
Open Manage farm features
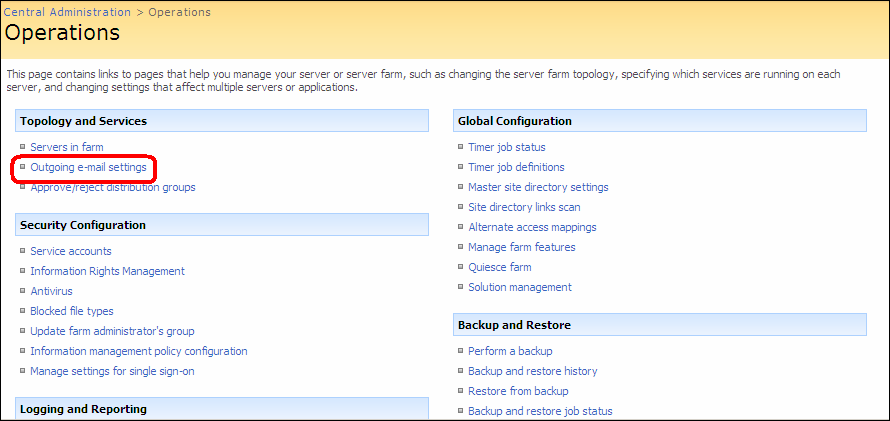[522, 247]
